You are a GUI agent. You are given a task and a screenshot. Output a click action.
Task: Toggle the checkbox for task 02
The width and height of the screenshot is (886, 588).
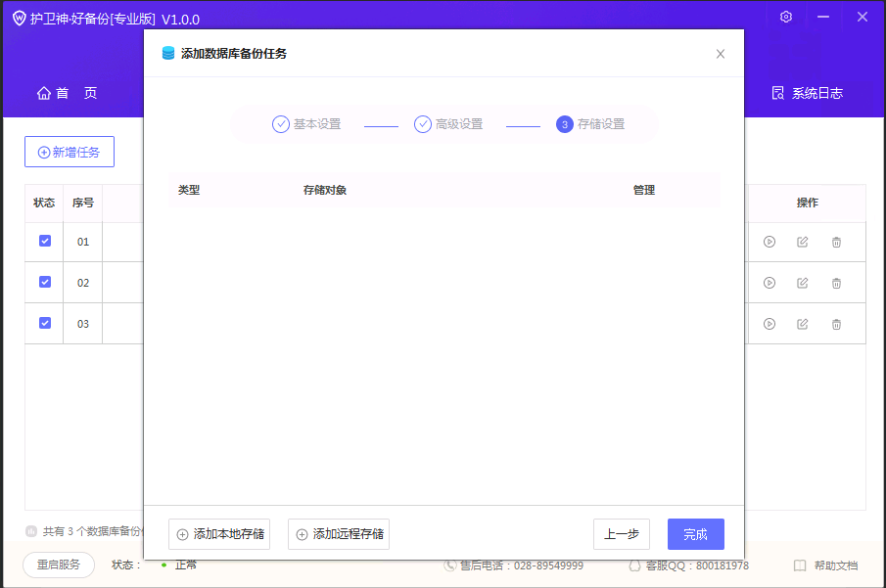click(45, 282)
